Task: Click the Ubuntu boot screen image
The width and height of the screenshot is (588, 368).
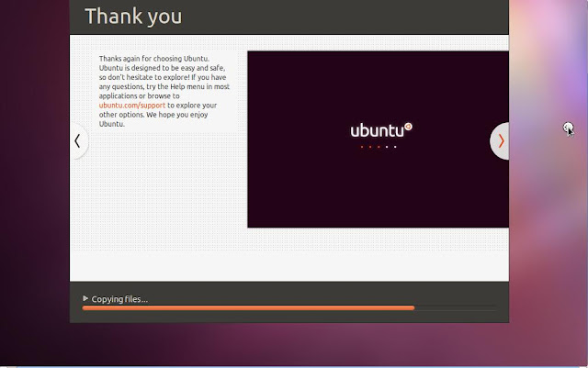Action: [378, 139]
